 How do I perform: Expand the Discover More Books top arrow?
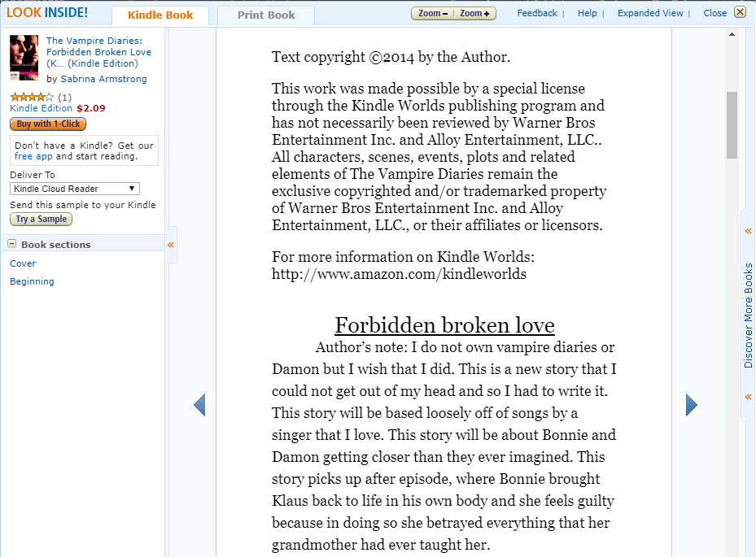coord(748,232)
